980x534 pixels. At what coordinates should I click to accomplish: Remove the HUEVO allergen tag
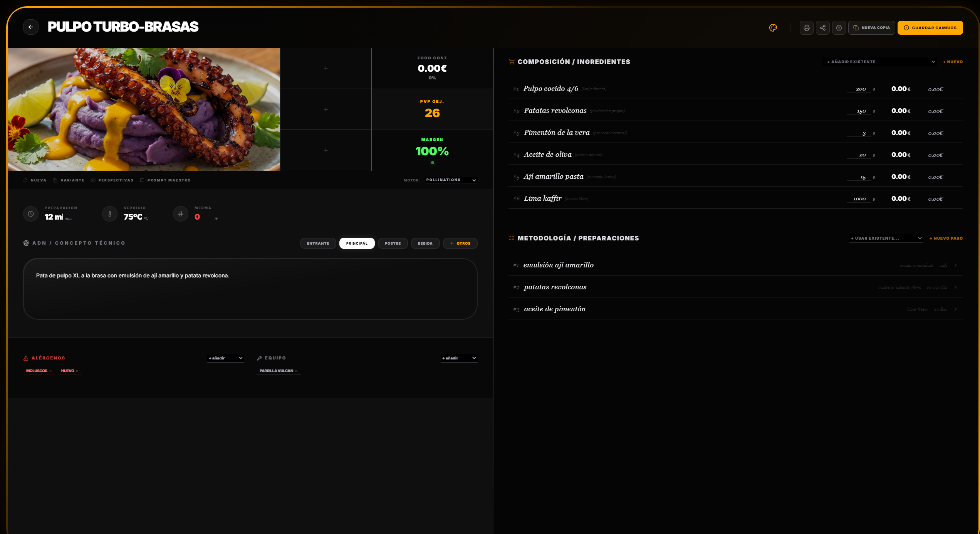click(x=77, y=371)
